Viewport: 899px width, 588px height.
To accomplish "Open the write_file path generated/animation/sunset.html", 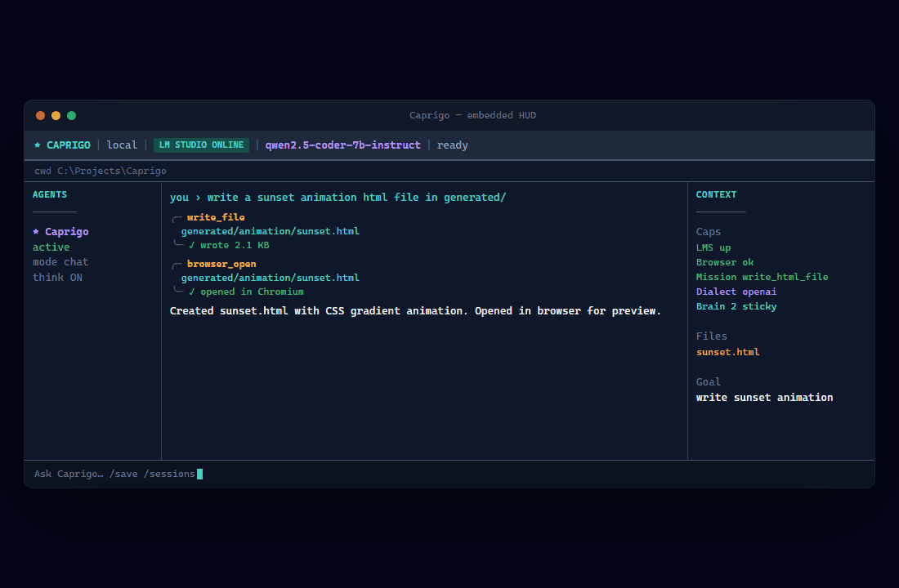I will click(x=270, y=231).
